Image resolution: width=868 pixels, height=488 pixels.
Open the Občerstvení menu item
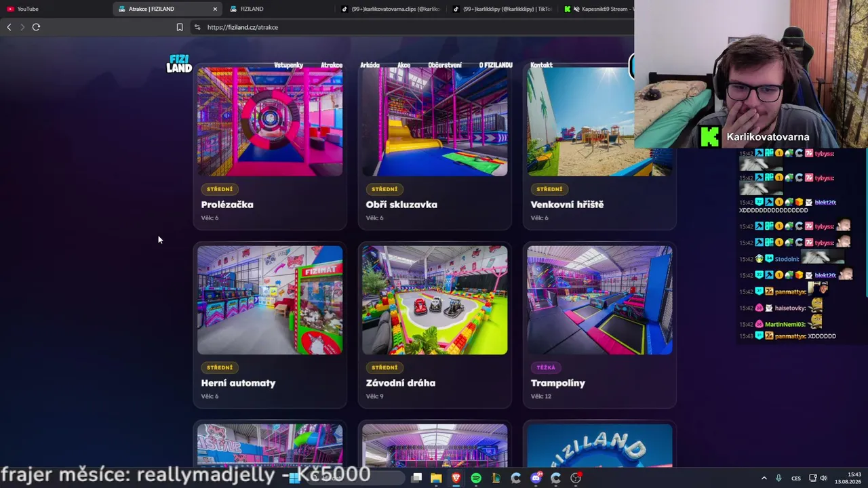[445, 65]
